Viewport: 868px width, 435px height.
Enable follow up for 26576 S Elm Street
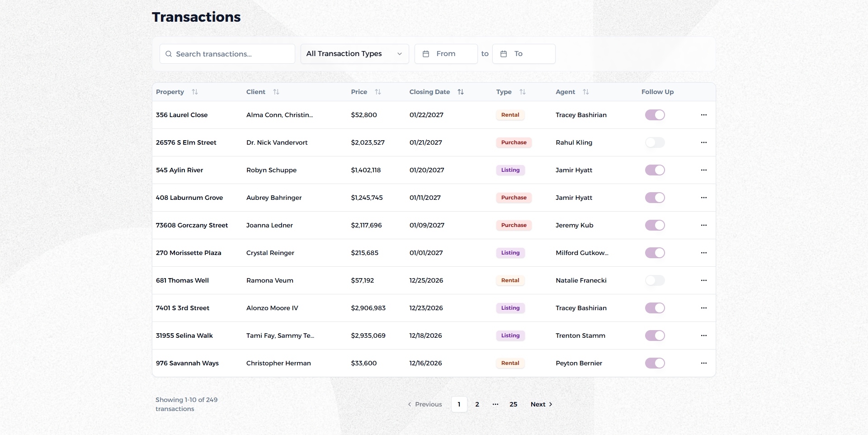655,142
